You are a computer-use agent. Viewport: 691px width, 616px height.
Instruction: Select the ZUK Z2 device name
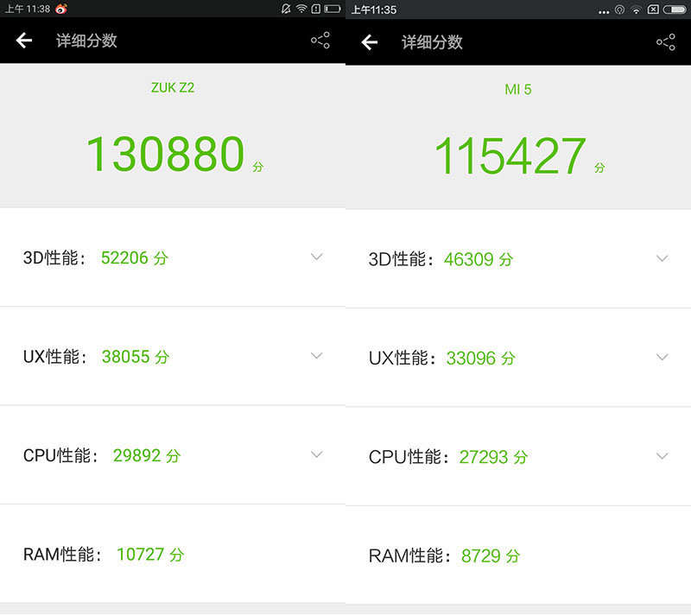173,88
